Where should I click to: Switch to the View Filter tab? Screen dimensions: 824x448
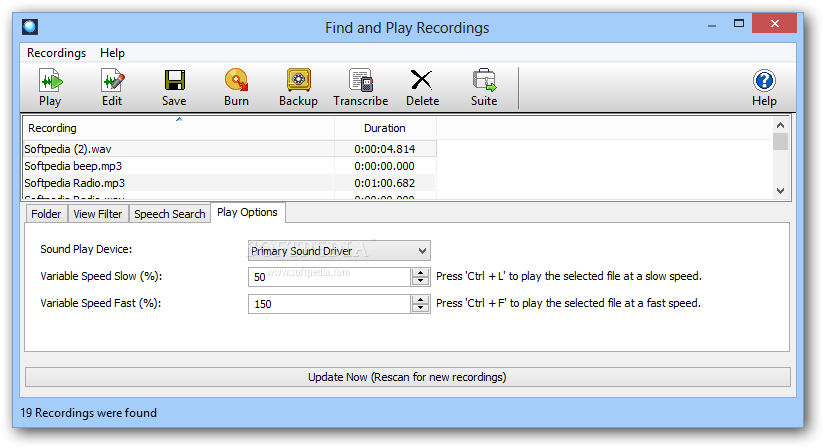tap(98, 214)
